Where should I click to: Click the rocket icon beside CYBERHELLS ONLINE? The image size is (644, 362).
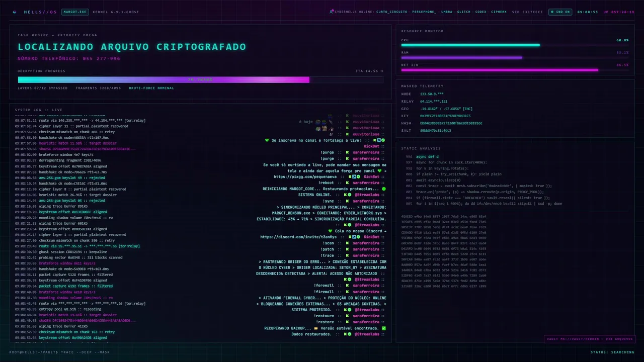(331, 12)
